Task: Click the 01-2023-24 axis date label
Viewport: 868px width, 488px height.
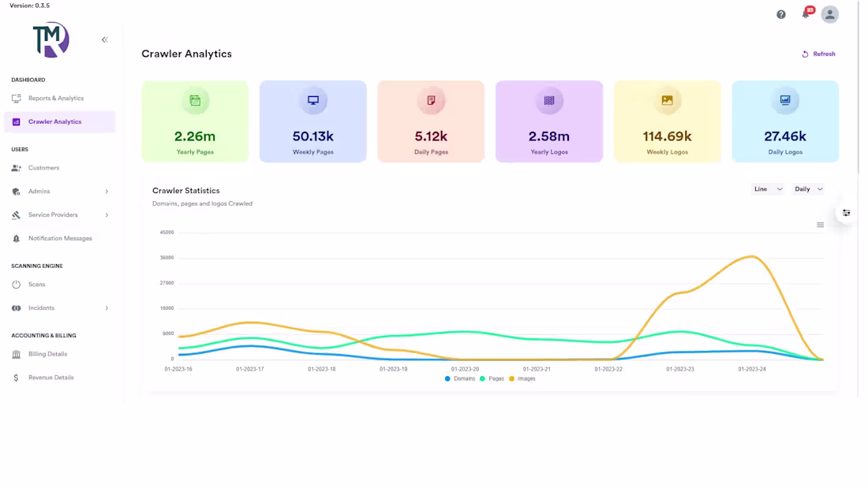Action: [x=751, y=369]
